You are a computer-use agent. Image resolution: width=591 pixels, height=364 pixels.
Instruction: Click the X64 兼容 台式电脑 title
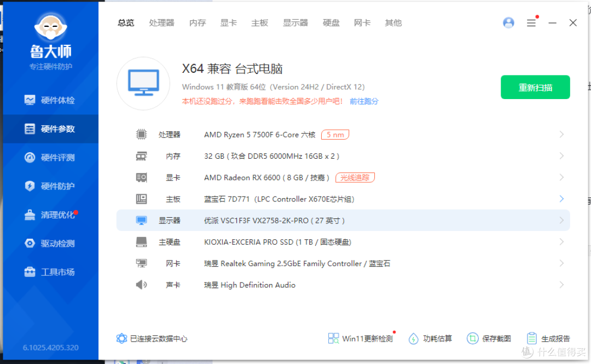tap(233, 68)
